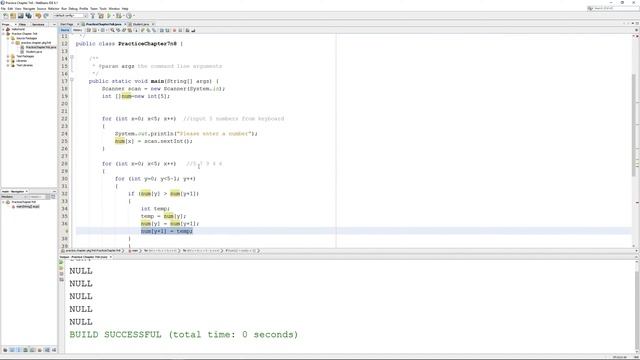The height and width of the screenshot is (360, 640).
Task: Toggle Show Fields Navigator filter
Action: point(12,350)
